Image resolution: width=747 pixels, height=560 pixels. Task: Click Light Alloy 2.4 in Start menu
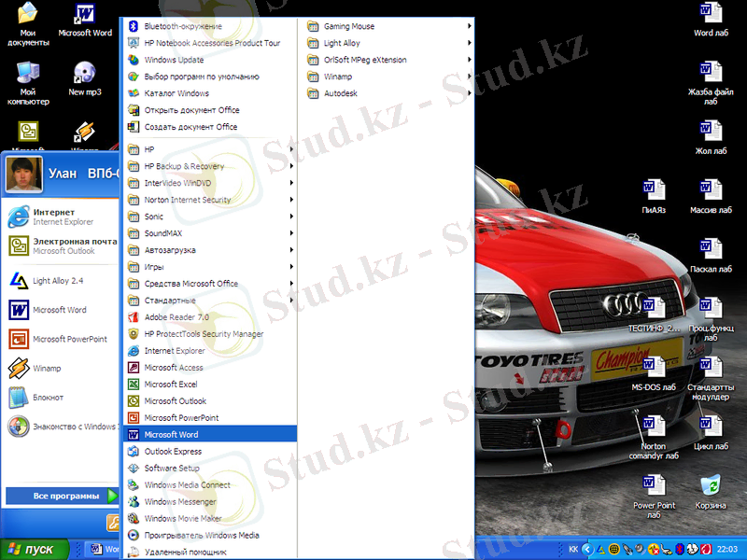point(58,280)
